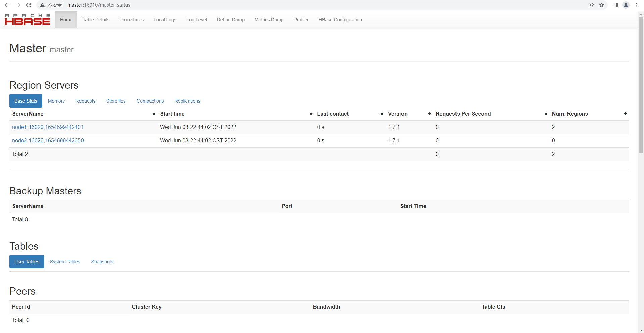The width and height of the screenshot is (644, 333).
Task: Click the browser back arrow
Action: tap(7, 5)
